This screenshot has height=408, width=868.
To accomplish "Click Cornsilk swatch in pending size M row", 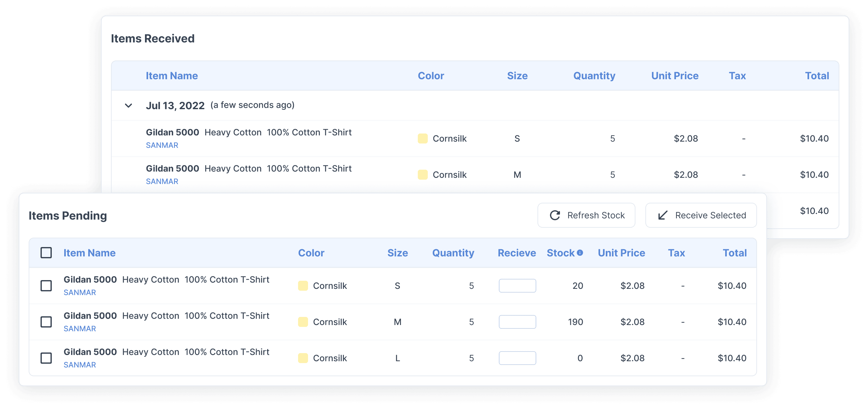I will 303,322.
